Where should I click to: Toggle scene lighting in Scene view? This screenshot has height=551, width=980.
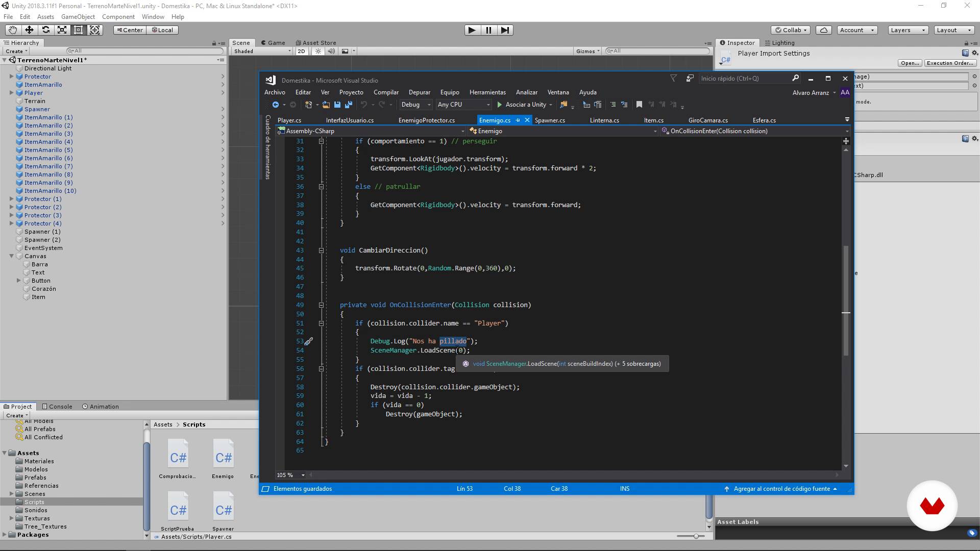coord(318,51)
